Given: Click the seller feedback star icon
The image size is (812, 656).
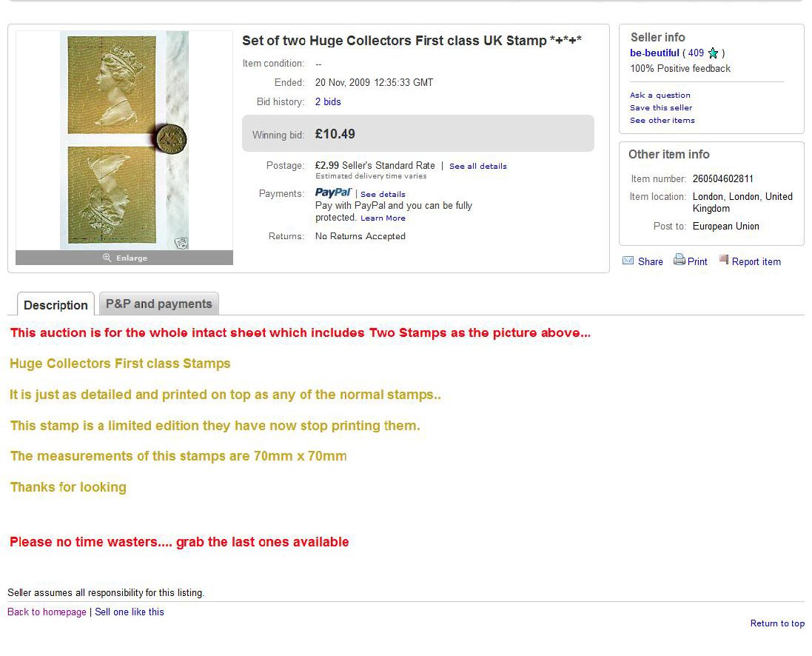Looking at the screenshot, I should click(x=713, y=53).
